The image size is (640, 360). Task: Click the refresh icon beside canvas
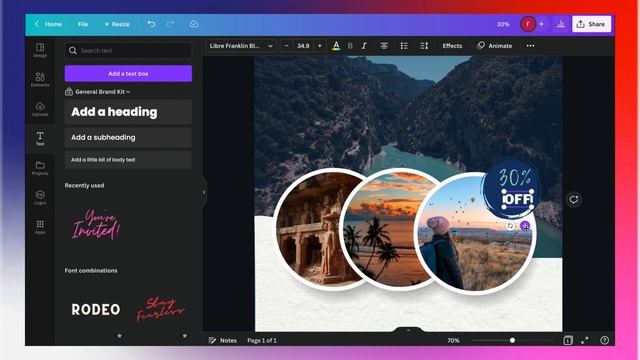point(574,200)
